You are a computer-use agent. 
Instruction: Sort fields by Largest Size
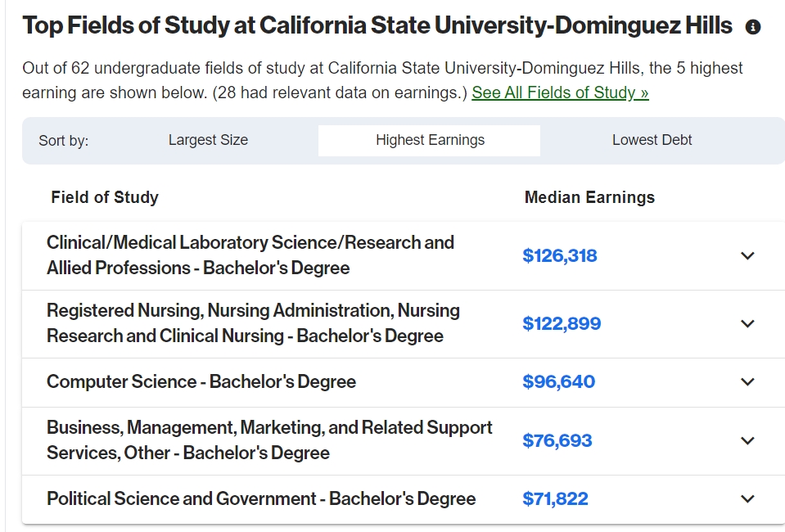point(208,140)
